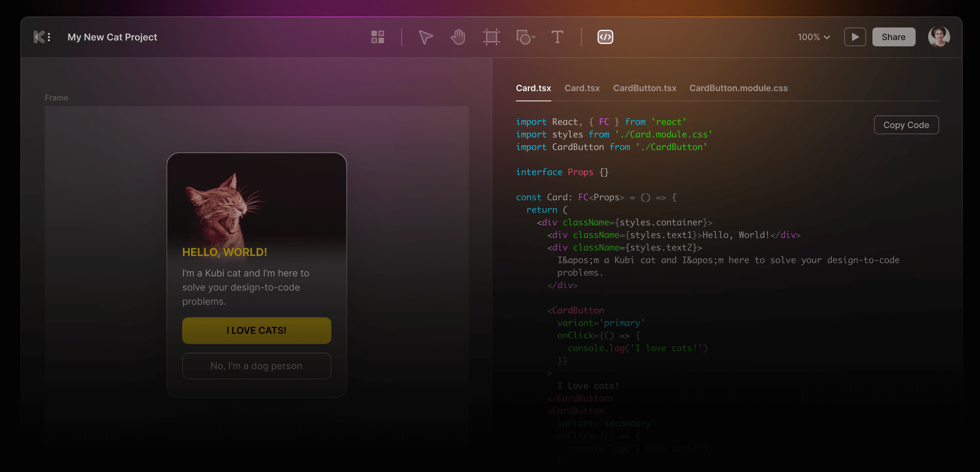The width and height of the screenshot is (980, 472).
Task: Select the Text tool
Action: coord(557,37)
